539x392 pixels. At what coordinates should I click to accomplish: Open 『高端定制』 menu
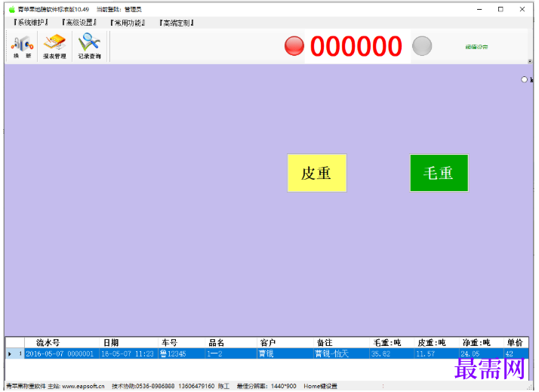click(x=177, y=23)
